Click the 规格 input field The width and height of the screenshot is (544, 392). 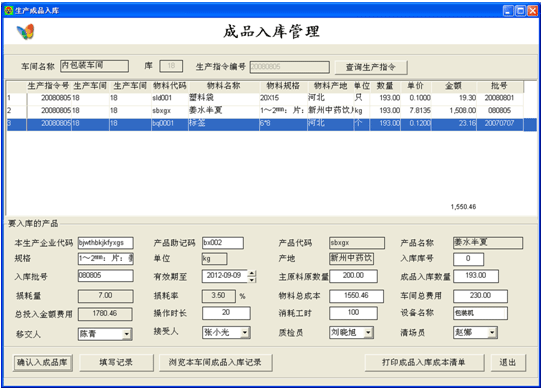click(x=105, y=259)
